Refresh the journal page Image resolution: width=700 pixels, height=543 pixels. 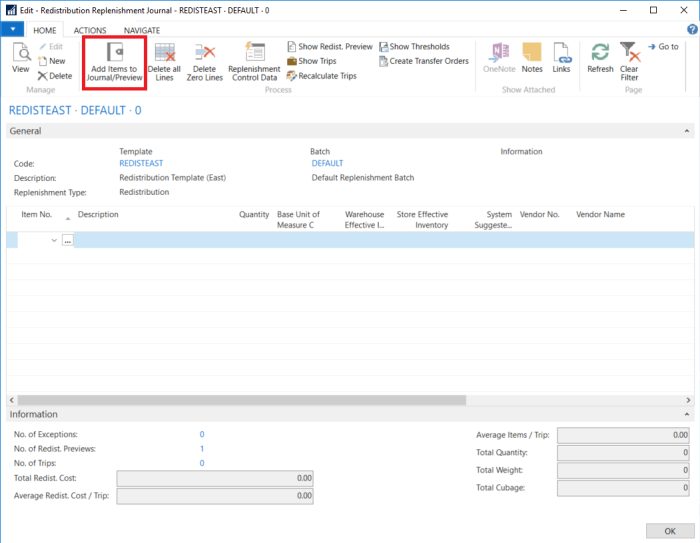[x=600, y=54]
